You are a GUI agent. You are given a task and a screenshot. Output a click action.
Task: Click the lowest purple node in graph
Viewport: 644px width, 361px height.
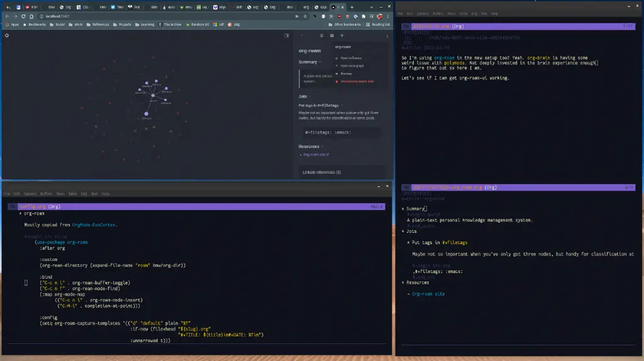[x=146, y=114]
